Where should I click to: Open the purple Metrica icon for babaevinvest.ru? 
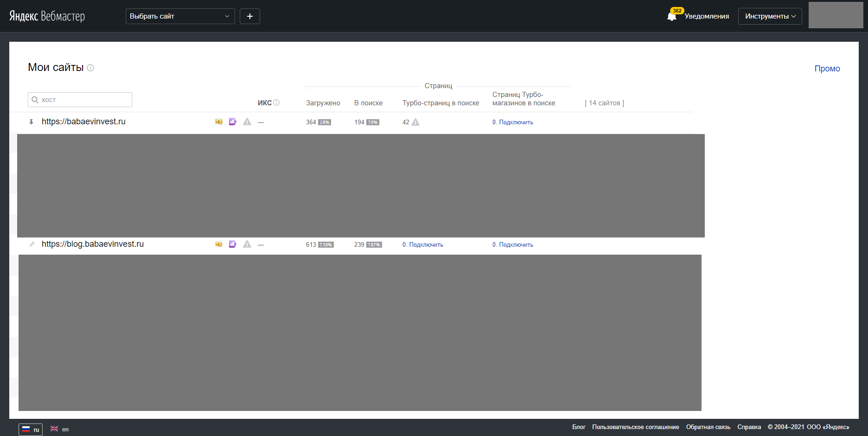232,122
